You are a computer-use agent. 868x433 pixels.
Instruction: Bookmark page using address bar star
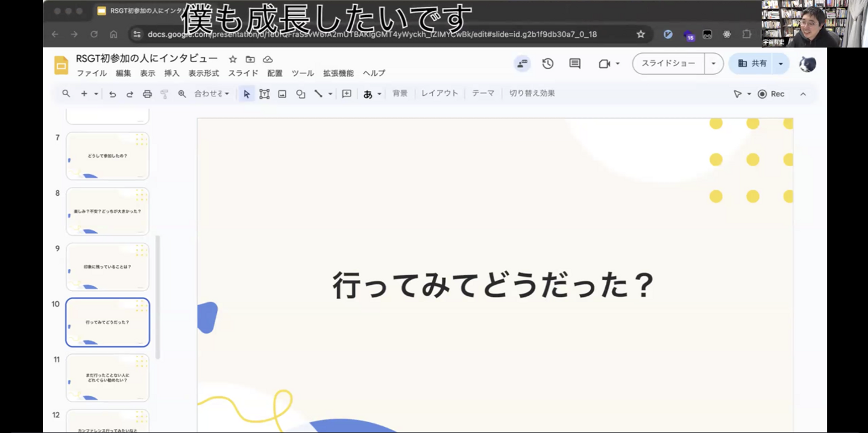(641, 34)
